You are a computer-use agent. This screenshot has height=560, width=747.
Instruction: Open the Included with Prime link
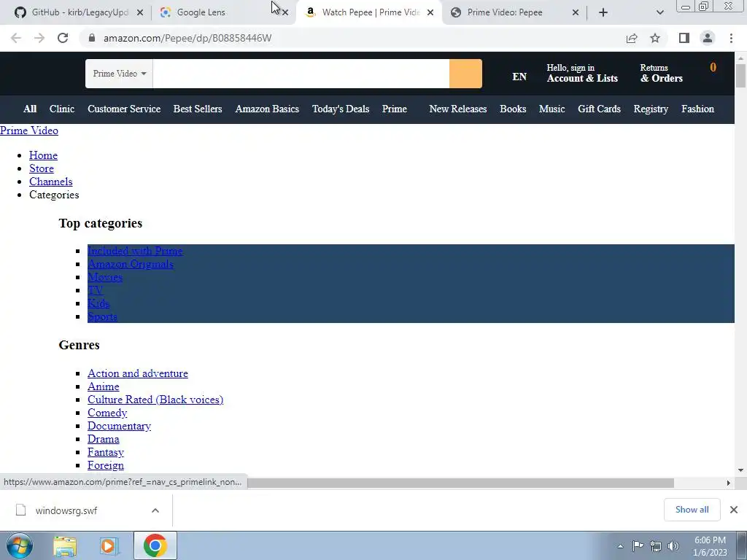point(135,251)
